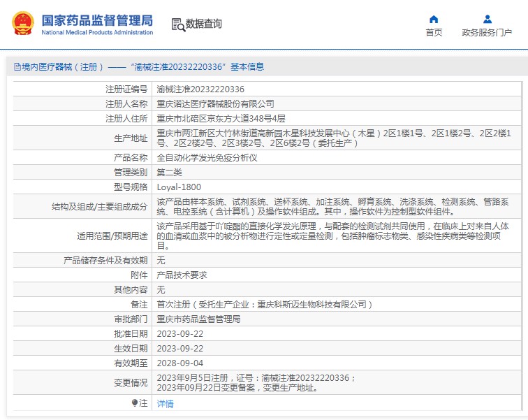Select management category 第二类
The width and height of the screenshot is (528, 420).
click(x=170, y=173)
